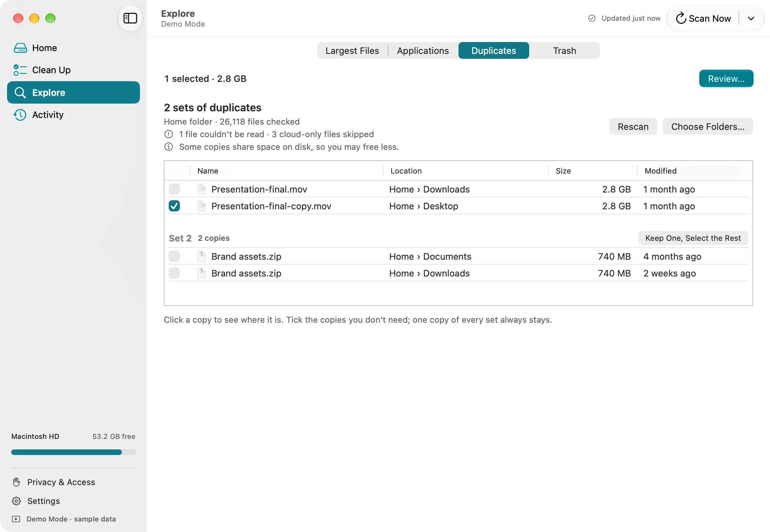770x532 pixels.
Task: Select the Presentation-final.mov file name
Action: point(259,189)
